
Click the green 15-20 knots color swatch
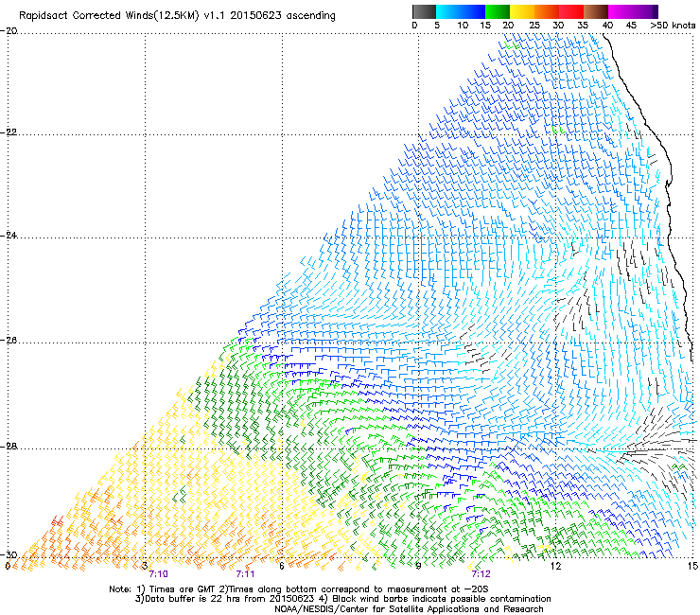tap(498, 11)
